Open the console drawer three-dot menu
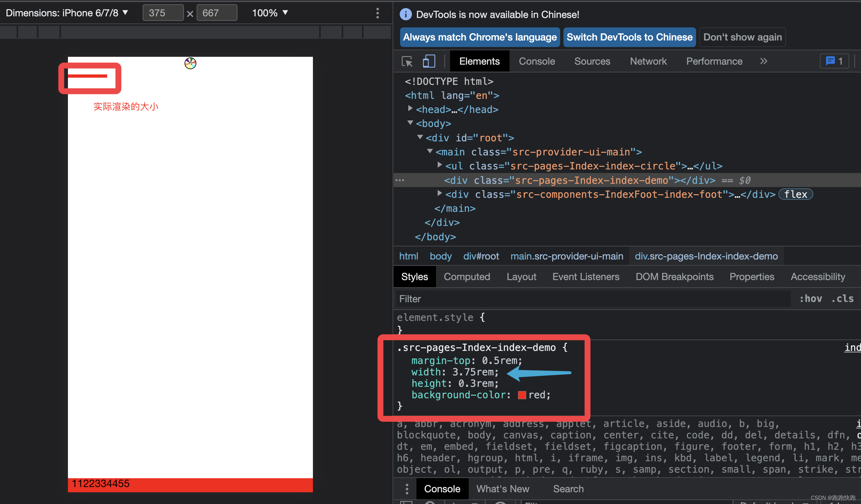Viewport: 861px width, 504px height. tap(407, 489)
